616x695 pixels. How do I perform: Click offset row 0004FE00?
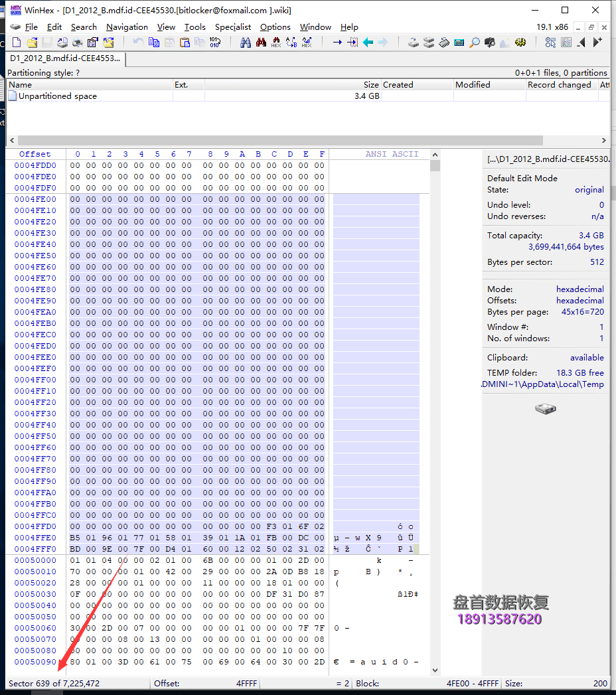35,199
